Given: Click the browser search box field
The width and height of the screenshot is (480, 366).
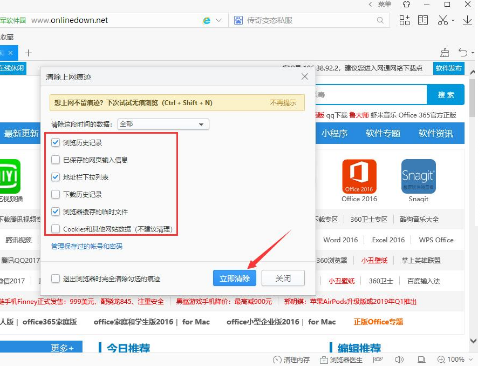Looking at the screenshot, I should pos(310,21).
